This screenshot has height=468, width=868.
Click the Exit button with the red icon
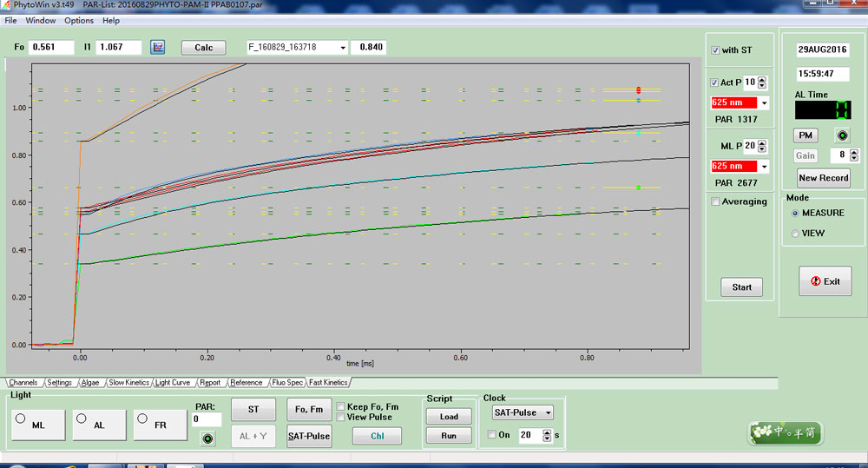(x=825, y=281)
